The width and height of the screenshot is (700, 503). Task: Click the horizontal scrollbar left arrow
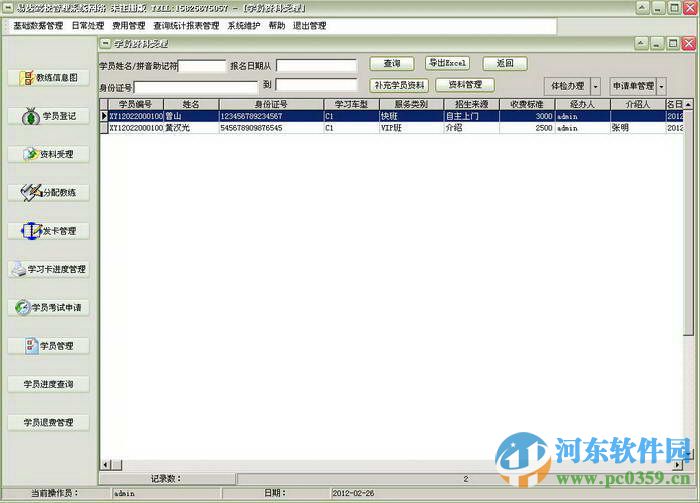coord(105,465)
